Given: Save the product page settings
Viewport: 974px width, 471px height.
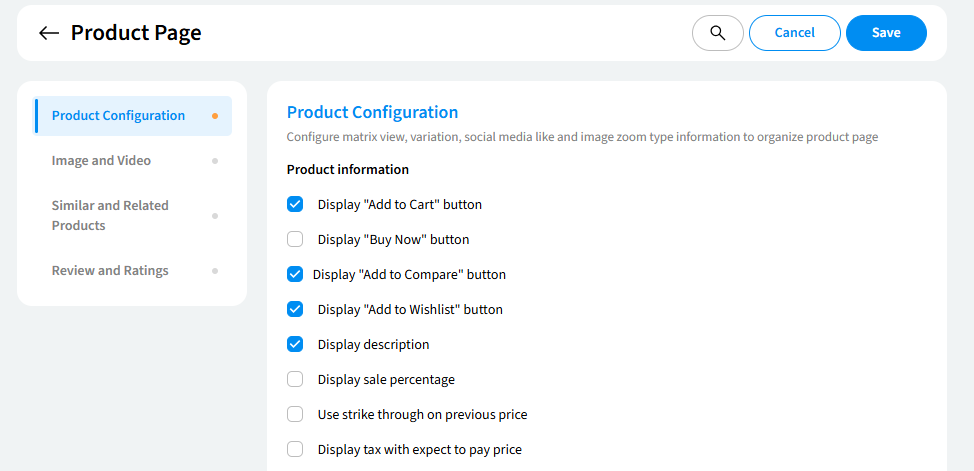Looking at the screenshot, I should coord(885,33).
